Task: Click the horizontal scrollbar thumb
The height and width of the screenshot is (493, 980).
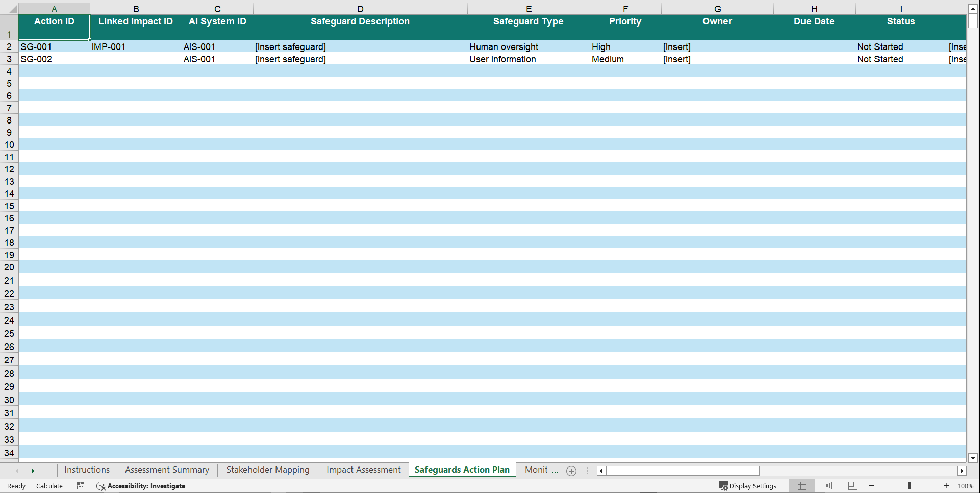Action: [x=683, y=471]
